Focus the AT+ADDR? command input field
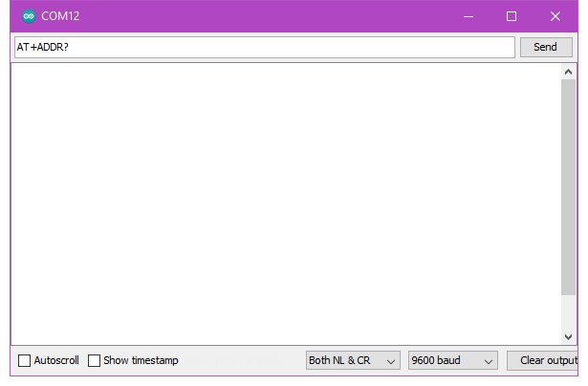Screen dimensions: 588x386 click(263, 47)
